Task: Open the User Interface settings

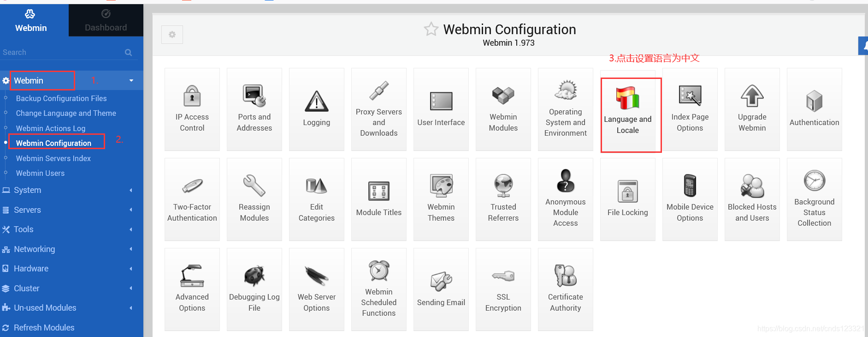Action: (x=441, y=109)
